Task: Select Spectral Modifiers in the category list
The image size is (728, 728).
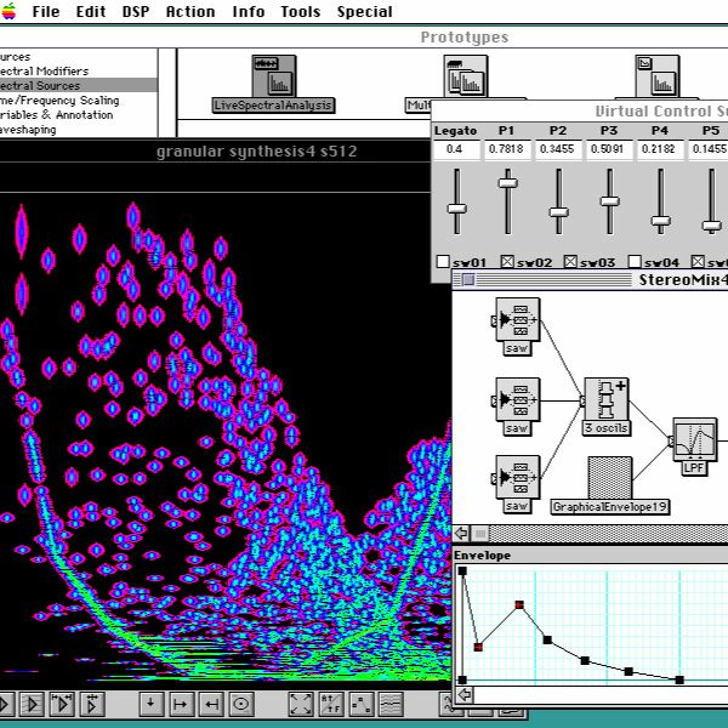Action: click(78, 71)
